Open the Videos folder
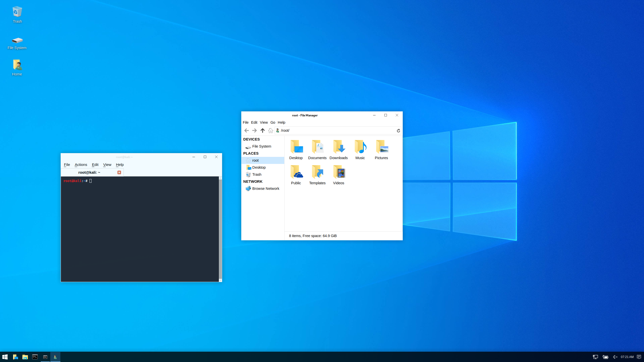Screen dimensions: 644x362 point(338,173)
